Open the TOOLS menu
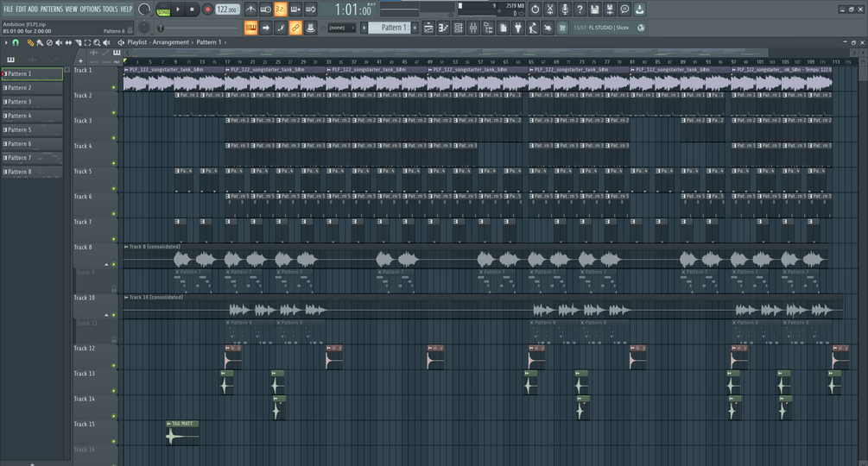Screen dimensions: 868x466 [x=111, y=9]
